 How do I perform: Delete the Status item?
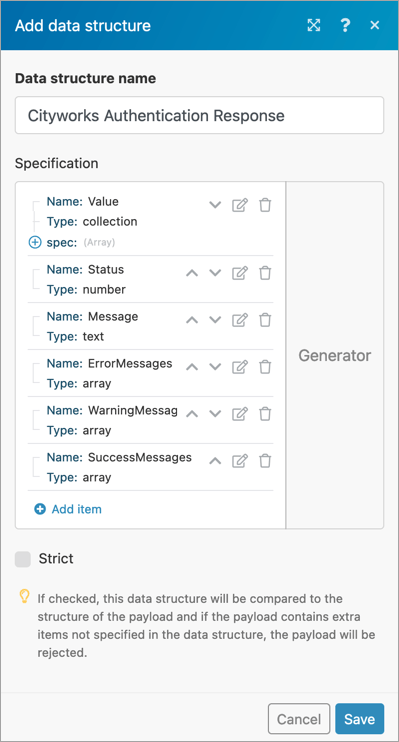coord(265,273)
